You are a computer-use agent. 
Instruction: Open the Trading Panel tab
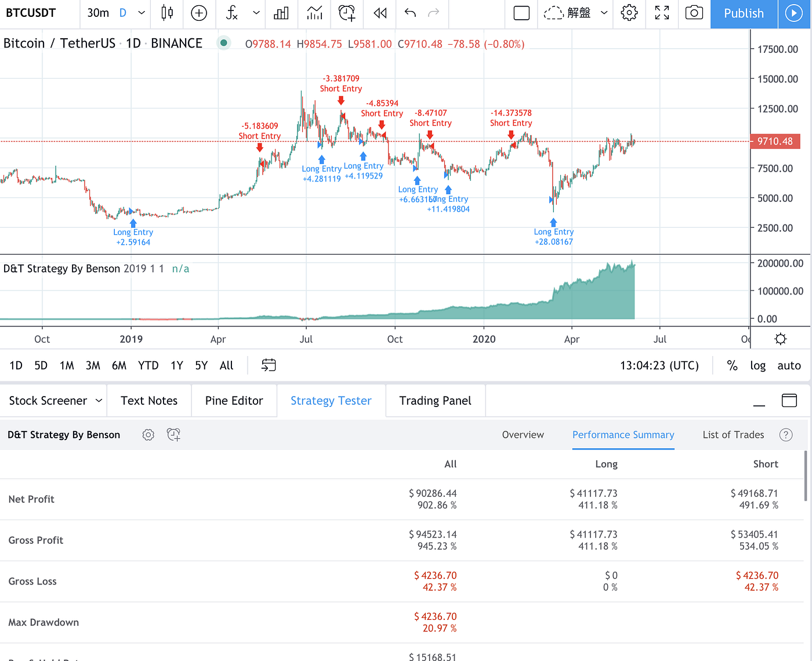pyautogui.click(x=436, y=401)
